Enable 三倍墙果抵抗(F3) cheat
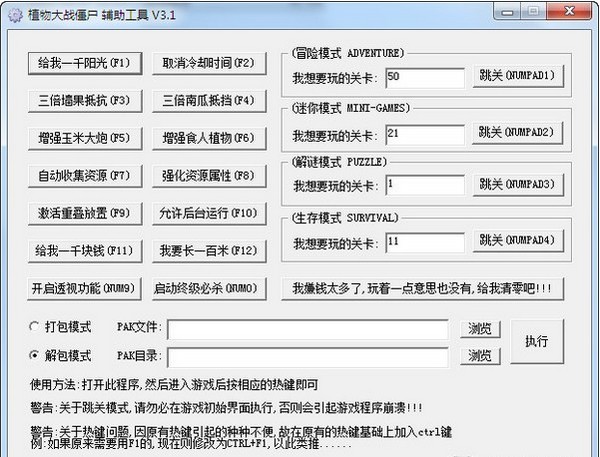The width and height of the screenshot is (600, 457). click(83, 100)
